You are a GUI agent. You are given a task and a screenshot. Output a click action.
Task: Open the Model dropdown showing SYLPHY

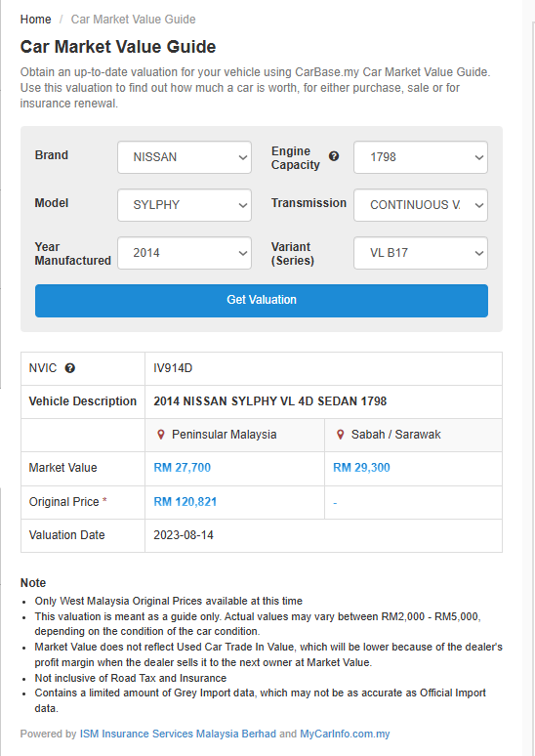click(185, 205)
